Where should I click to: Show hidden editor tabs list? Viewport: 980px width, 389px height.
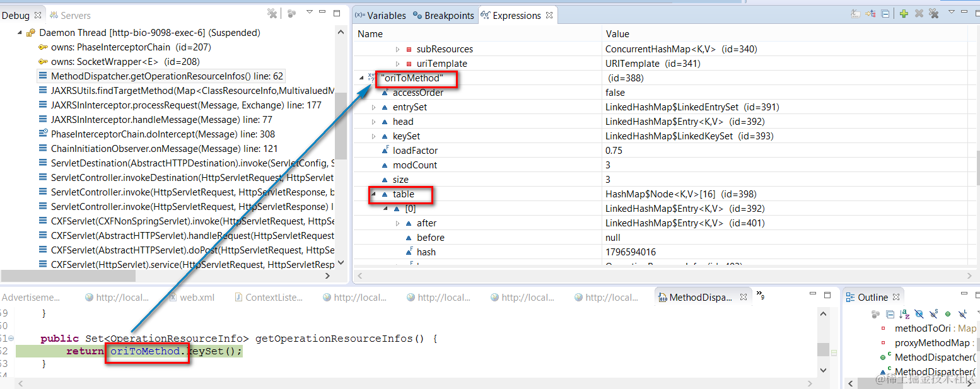click(760, 296)
